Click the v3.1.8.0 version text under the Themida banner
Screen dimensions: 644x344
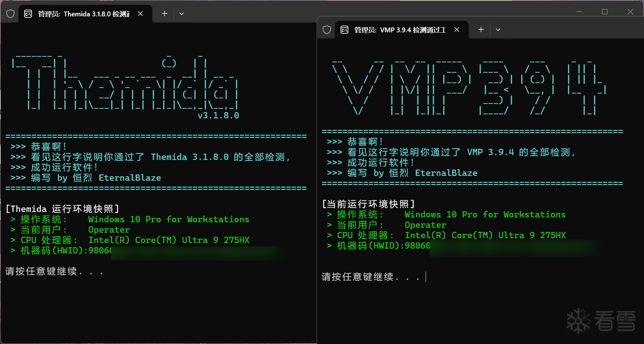point(218,115)
